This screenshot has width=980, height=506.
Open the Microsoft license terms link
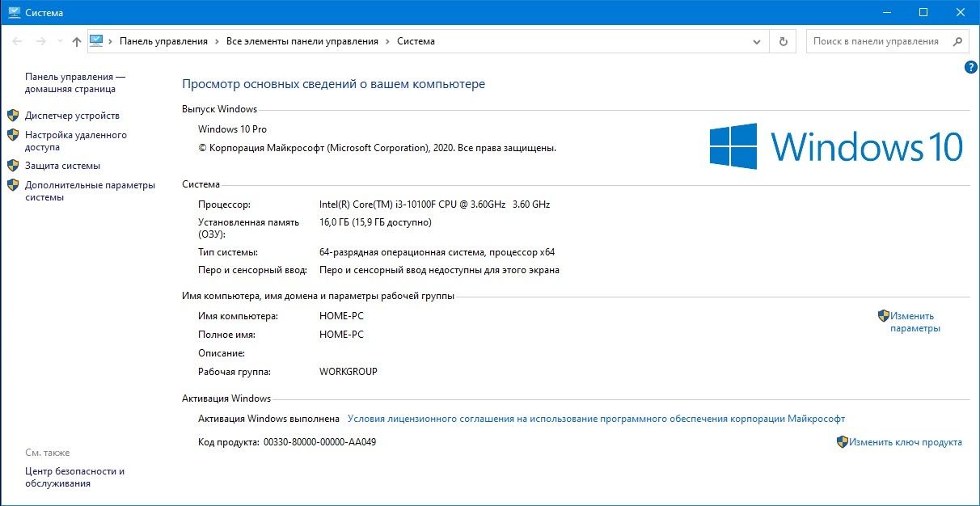click(x=596, y=419)
